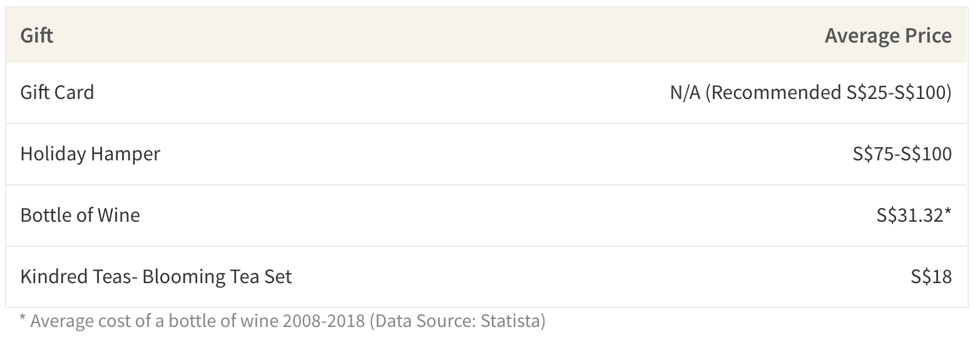The image size is (980, 342).
Task: Click the S$75-S$100 price cell
Action: click(902, 153)
